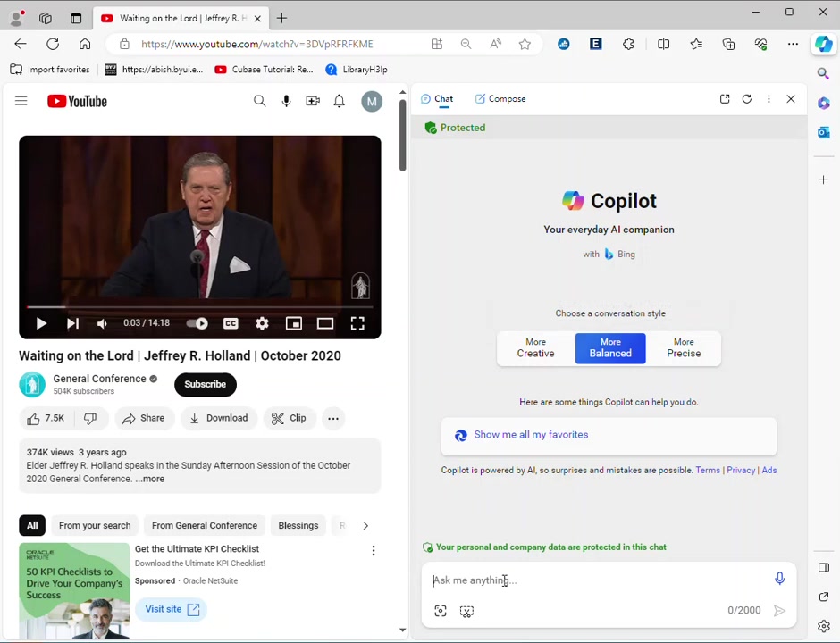Subscribe to the General Conference channel
The image size is (840, 643).
click(x=205, y=384)
